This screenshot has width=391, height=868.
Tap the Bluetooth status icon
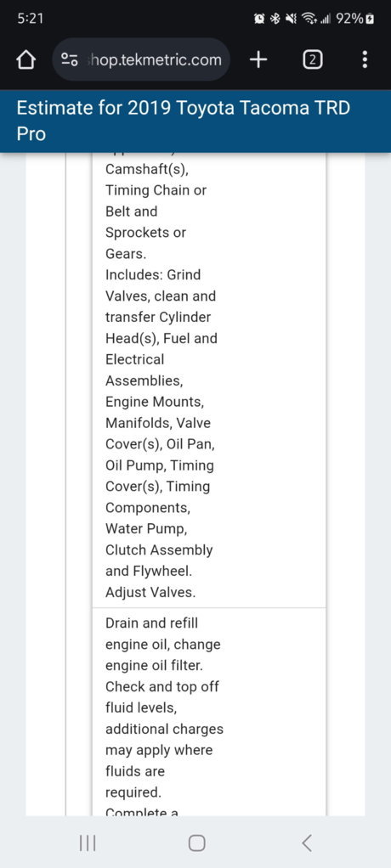275,19
